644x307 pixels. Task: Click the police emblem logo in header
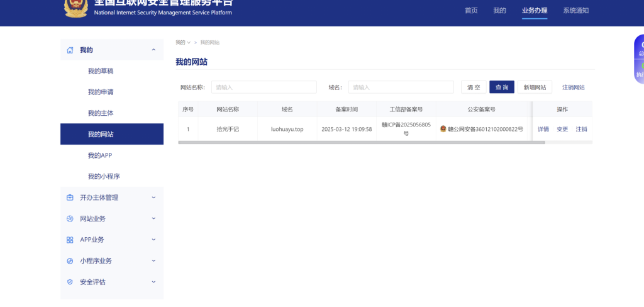76,8
